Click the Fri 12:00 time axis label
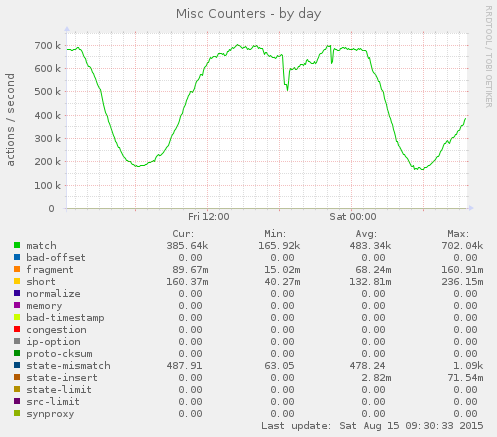Viewport: 497px width, 437px height. [x=209, y=217]
